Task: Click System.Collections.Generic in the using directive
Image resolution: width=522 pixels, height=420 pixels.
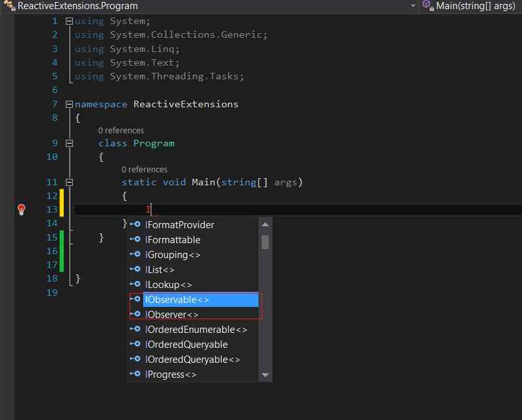Action: point(185,35)
